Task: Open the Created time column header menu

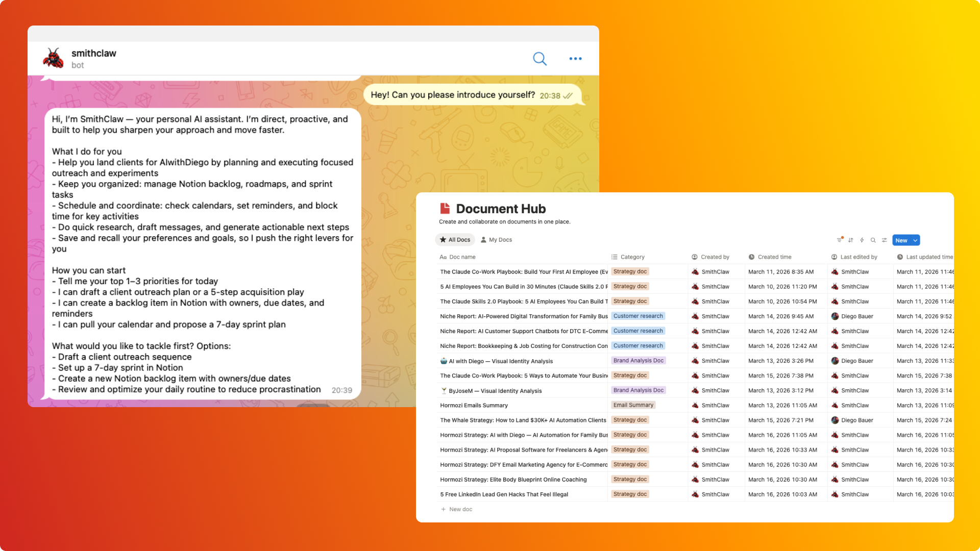Action: click(x=774, y=257)
